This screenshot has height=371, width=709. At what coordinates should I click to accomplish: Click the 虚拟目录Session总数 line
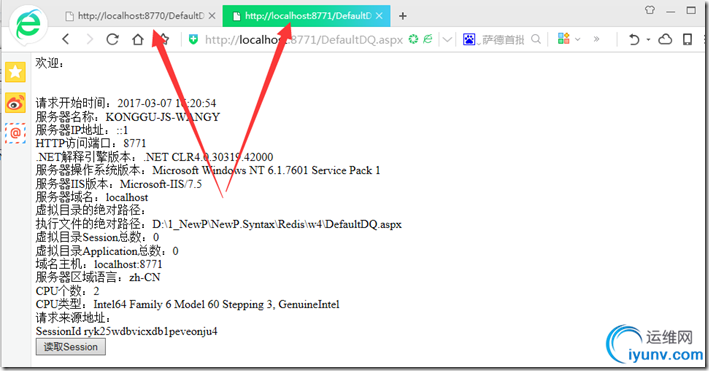pos(97,237)
